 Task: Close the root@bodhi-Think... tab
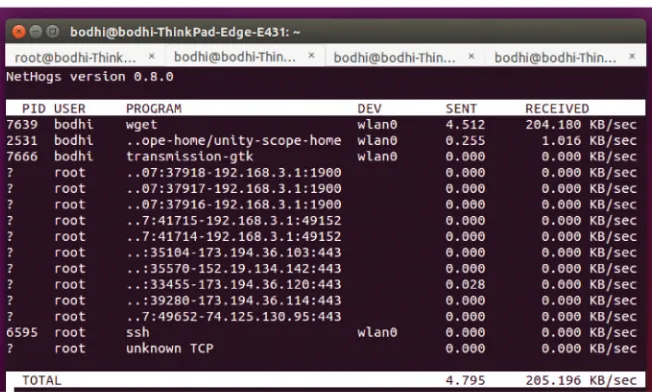click(x=152, y=55)
